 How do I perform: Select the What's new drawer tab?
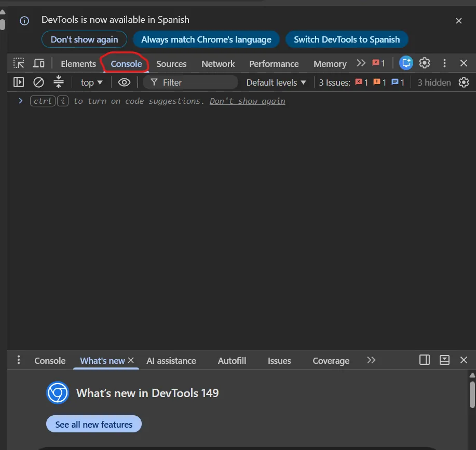point(102,361)
